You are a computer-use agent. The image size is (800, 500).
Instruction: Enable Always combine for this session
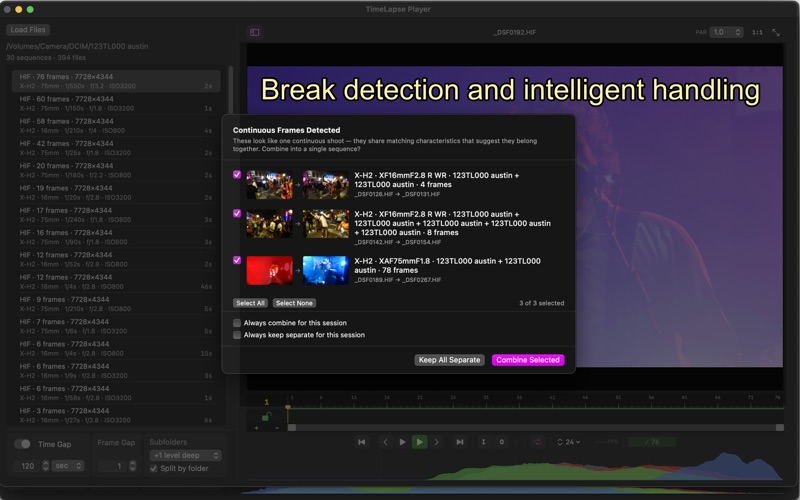pyautogui.click(x=237, y=323)
